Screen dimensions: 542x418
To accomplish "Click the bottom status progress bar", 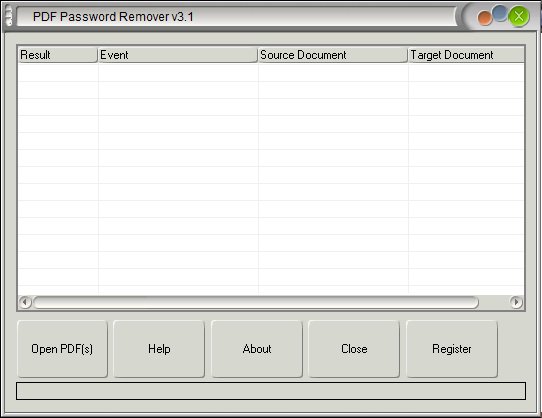I will pos(271,391).
